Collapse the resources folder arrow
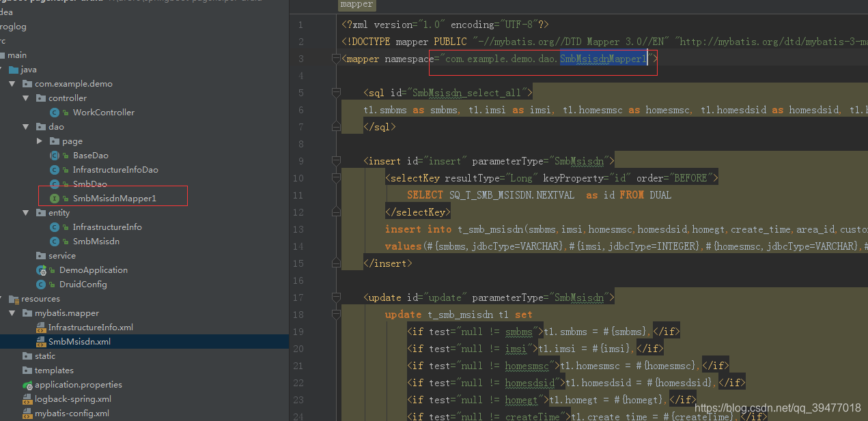 point(2,299)
